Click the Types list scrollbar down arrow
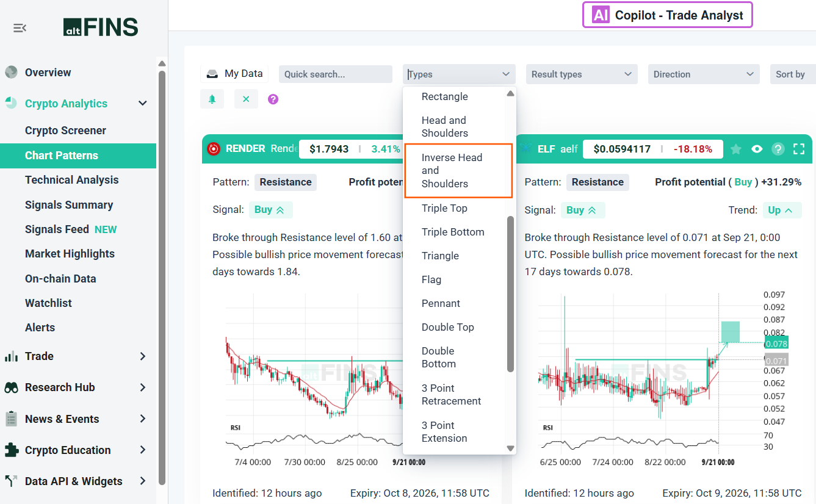The width and height of the screenshot is (816, 504). click(x=511, y=448)
